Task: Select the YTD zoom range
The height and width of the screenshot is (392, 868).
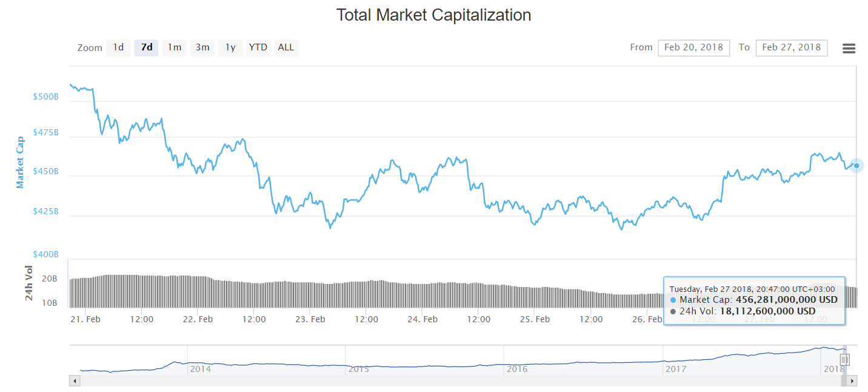Action: 258,47
